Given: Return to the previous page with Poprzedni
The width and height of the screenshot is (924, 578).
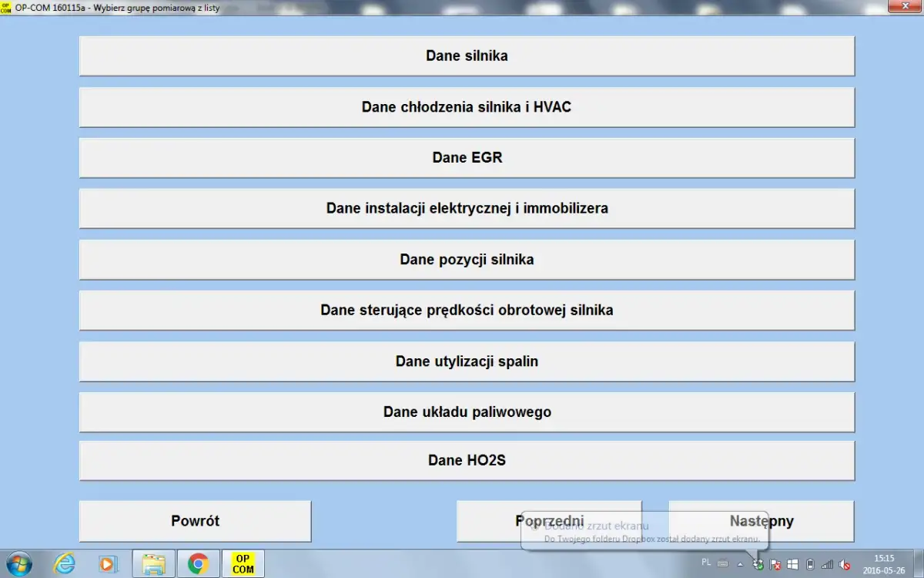Looking at the screenshot, I should [550, 521].
